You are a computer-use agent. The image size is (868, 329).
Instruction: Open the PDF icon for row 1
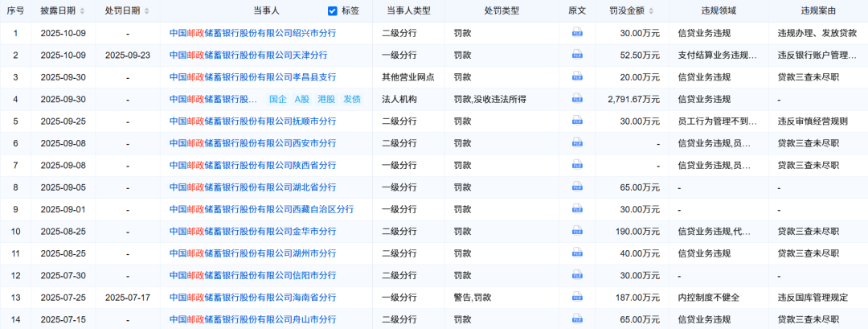(x=577, y=33)
